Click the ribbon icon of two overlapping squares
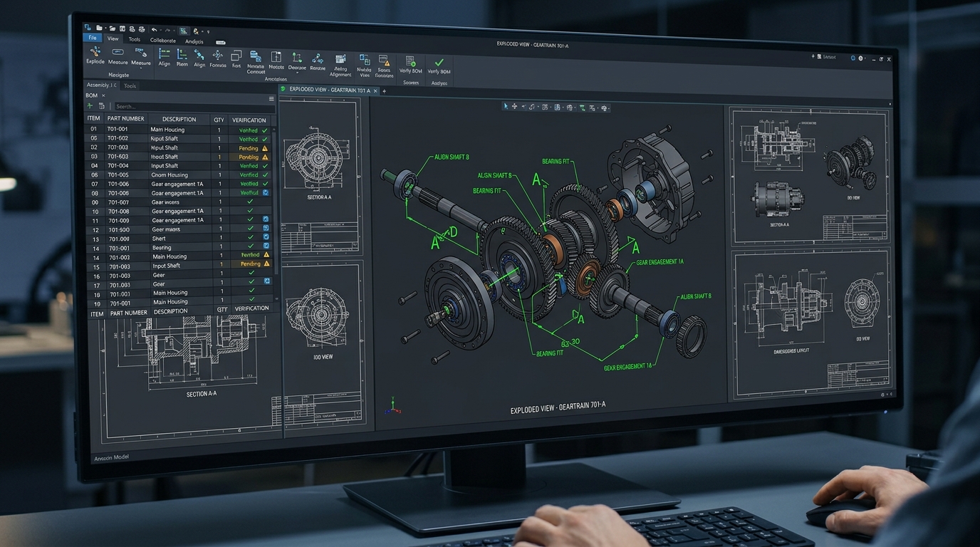The height and width of the screenshot is (547, 980). (x=236, y=56)
